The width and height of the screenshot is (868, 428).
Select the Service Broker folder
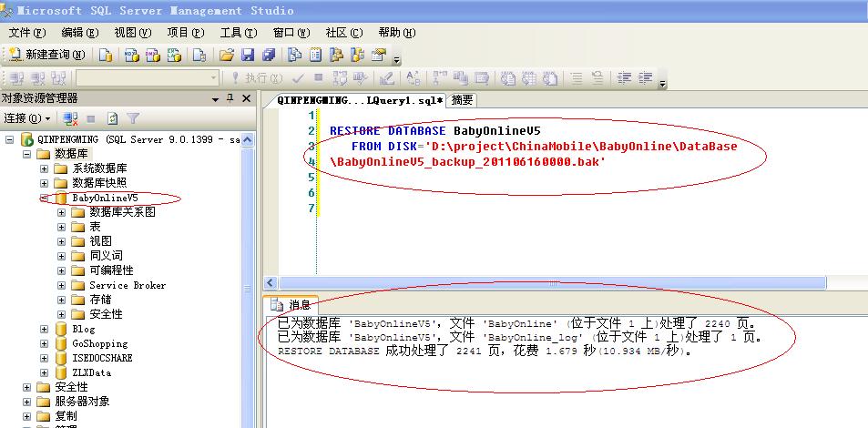pyautogui.click(x=128, y=285)
